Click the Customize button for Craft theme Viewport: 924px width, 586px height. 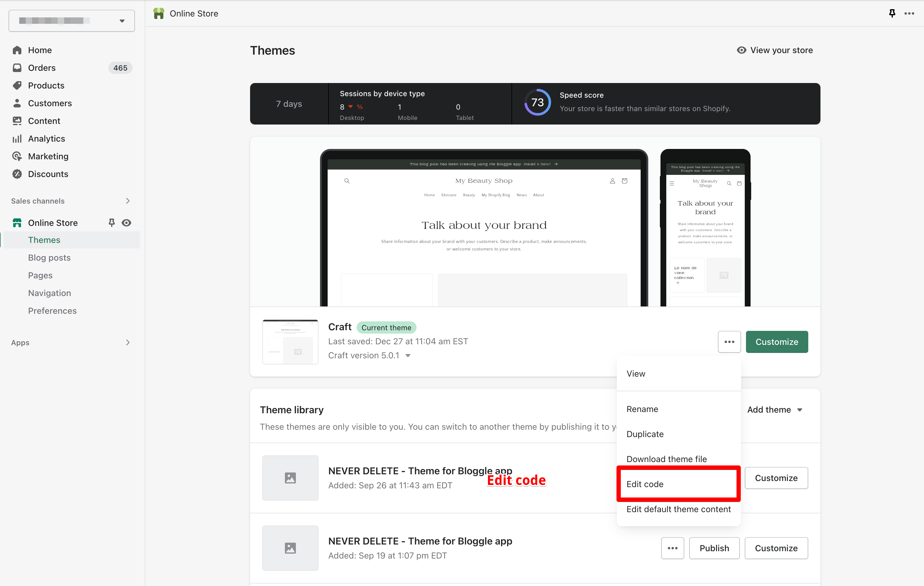[x=777, y=342]
